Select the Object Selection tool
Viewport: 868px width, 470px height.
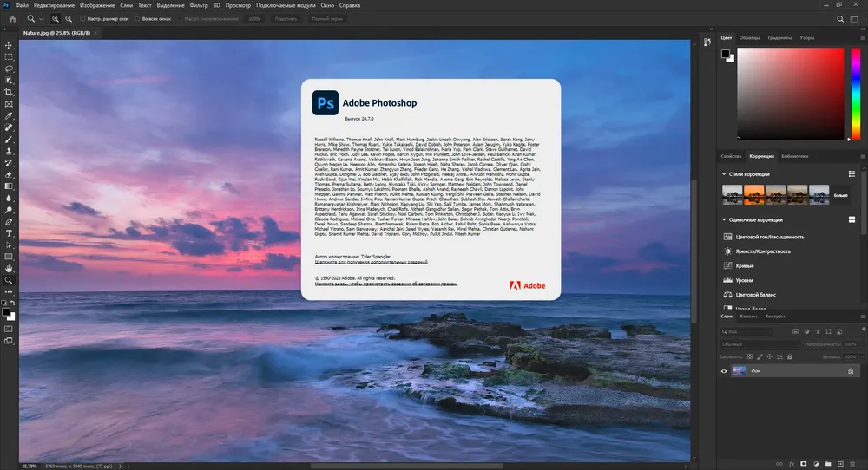point(9,81)
